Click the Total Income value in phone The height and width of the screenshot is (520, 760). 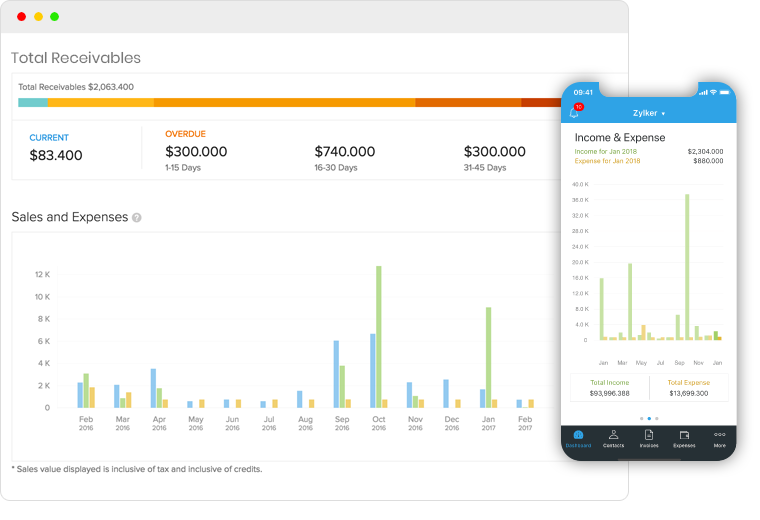pos(609,394)
